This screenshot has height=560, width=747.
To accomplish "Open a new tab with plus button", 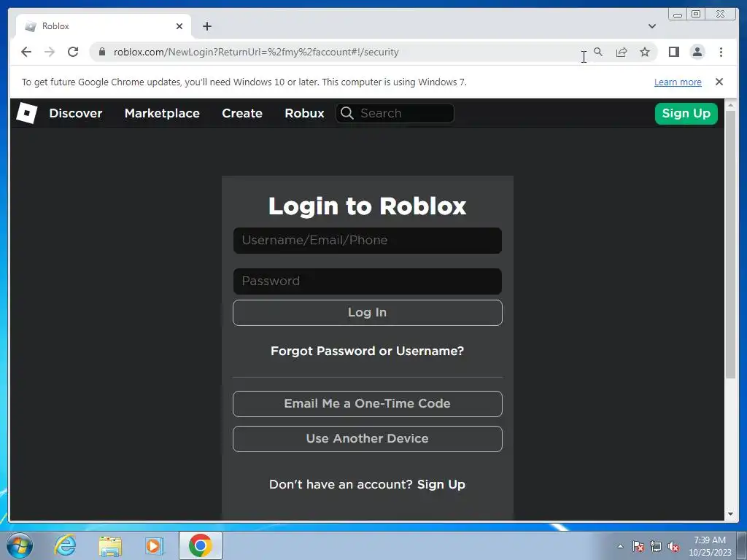I will point(206,26).
